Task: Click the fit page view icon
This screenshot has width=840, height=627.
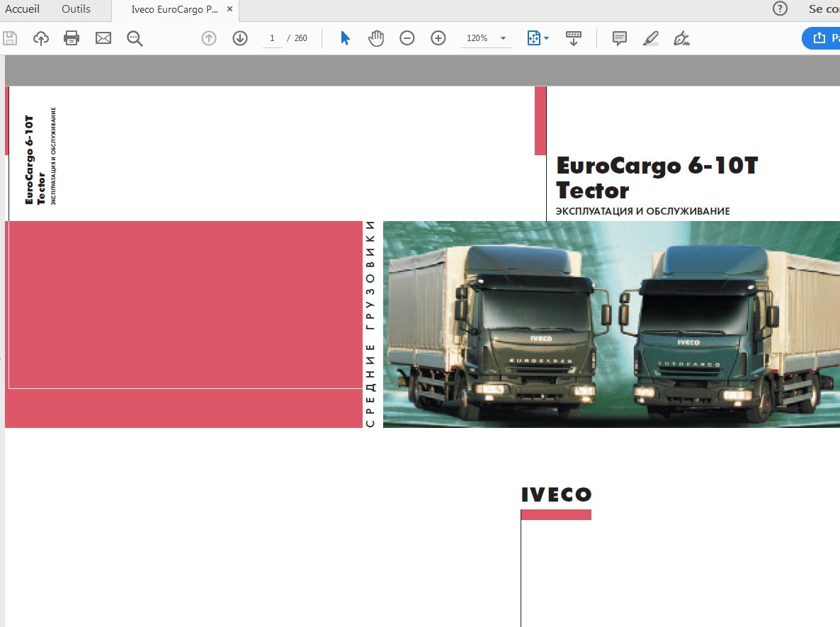Action: click(x=533, y=38)
